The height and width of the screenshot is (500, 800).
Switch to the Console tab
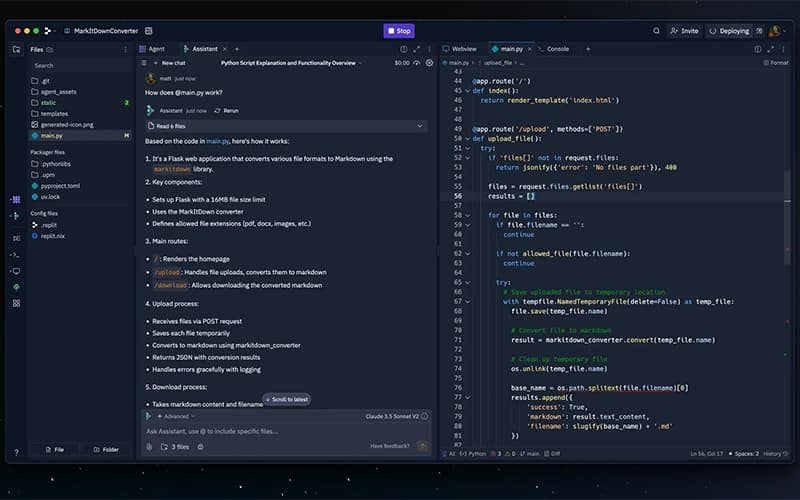[x=554, y=49]
